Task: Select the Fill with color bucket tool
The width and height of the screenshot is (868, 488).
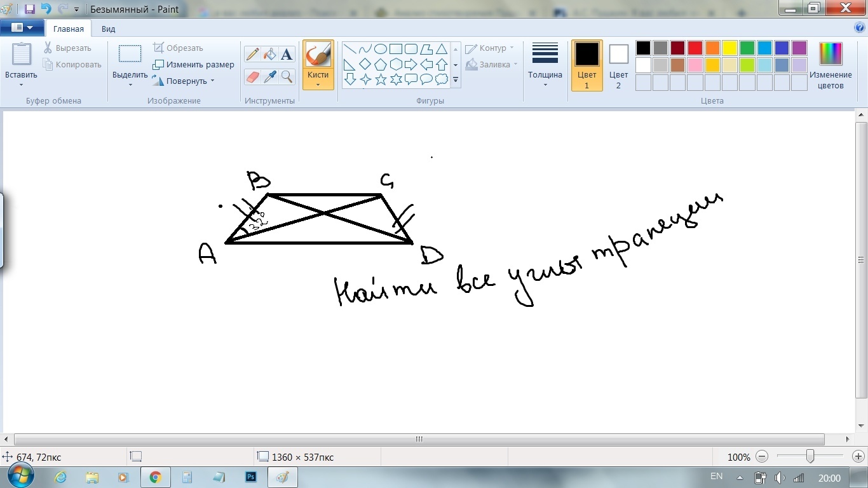Action: tap(269, 55)
